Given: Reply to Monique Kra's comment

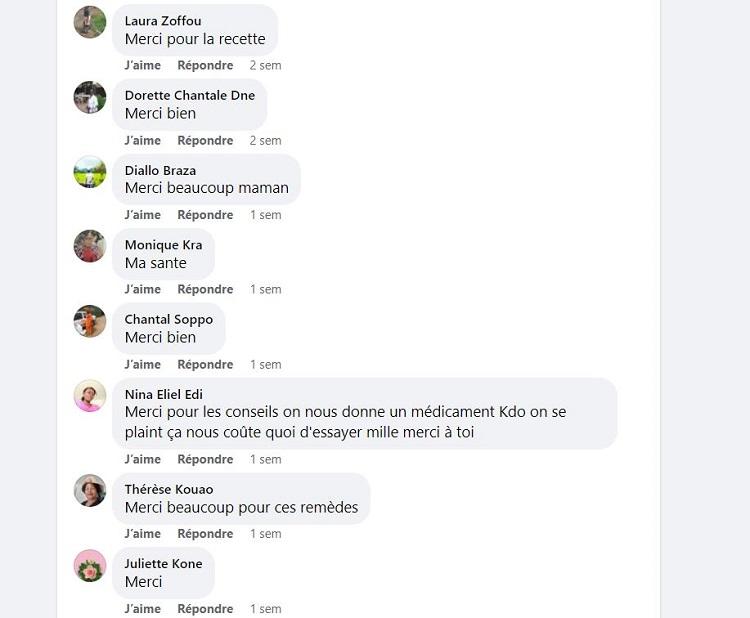Looking at the screenshot, I should pyautogui.click(x=205, y=289).
